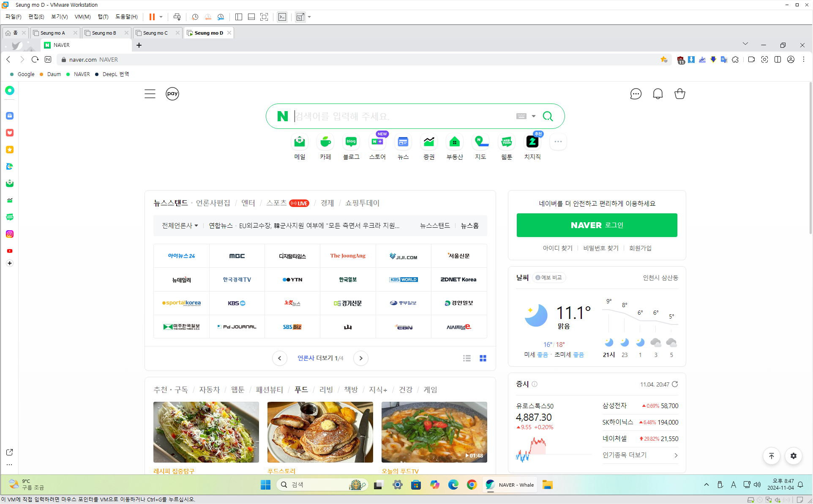813x504 pixels.
Task: Expand the 전체언론사 dropdown
Action: pos(180,226)
